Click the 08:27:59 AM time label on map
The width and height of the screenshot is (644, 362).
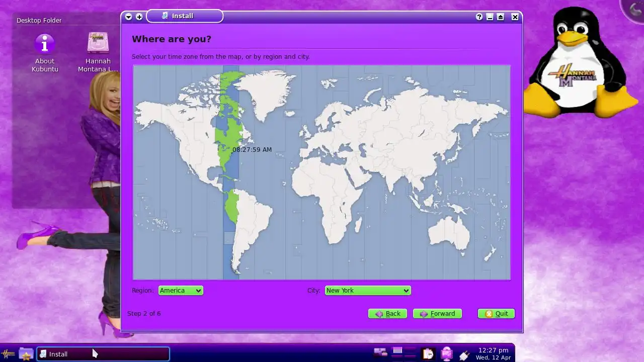coord(252,150)
